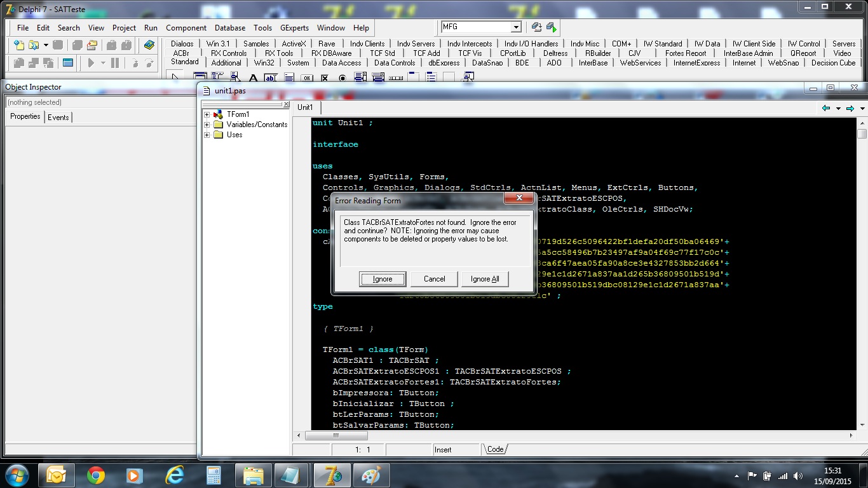Viewport: 868px width, 488px height.
Task: Click the New Form toolbar icon
Action: (x=68, y=63)
